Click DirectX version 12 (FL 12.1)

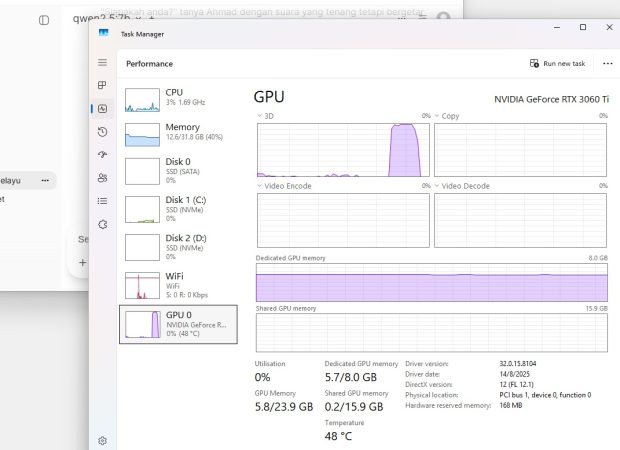pyautogui.click(x=516, y=384)
